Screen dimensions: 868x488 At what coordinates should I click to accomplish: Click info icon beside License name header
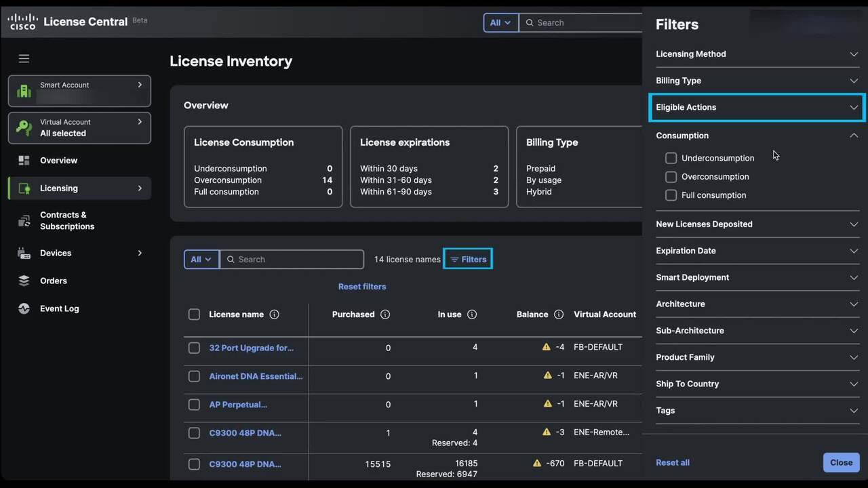coord(274,314)
